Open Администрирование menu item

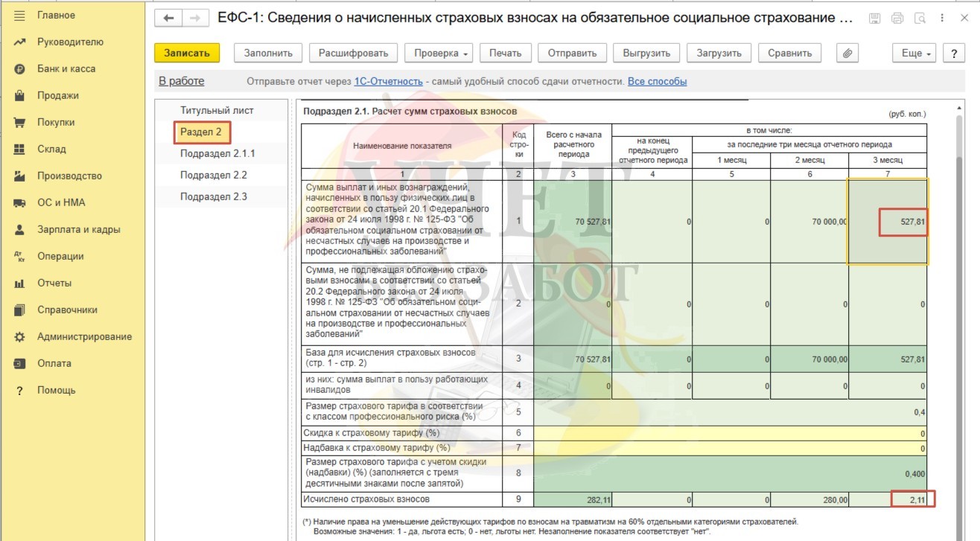[x=85, y=336]
